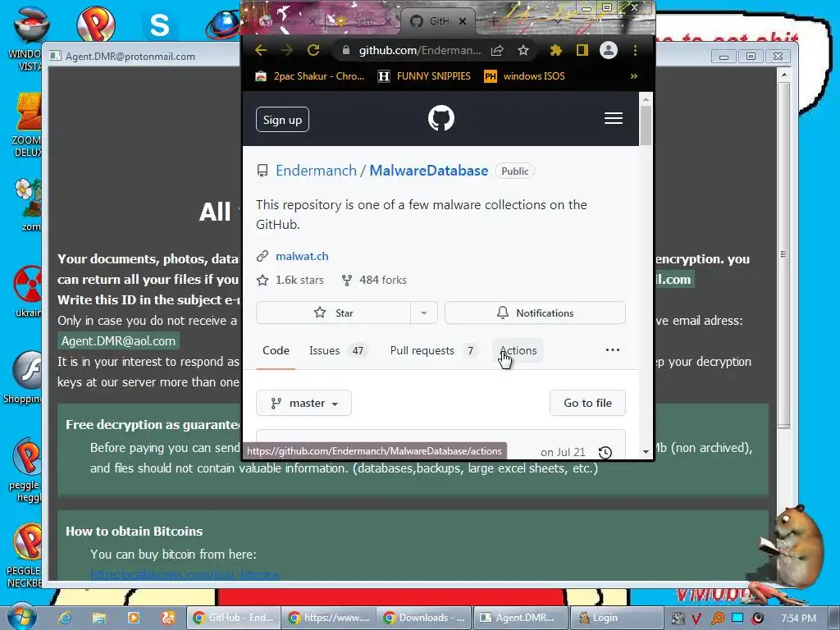Click taskbar clock 7:54 PM
The height and width of the screenshot is (630, 840).
click(x=798, y=619)
